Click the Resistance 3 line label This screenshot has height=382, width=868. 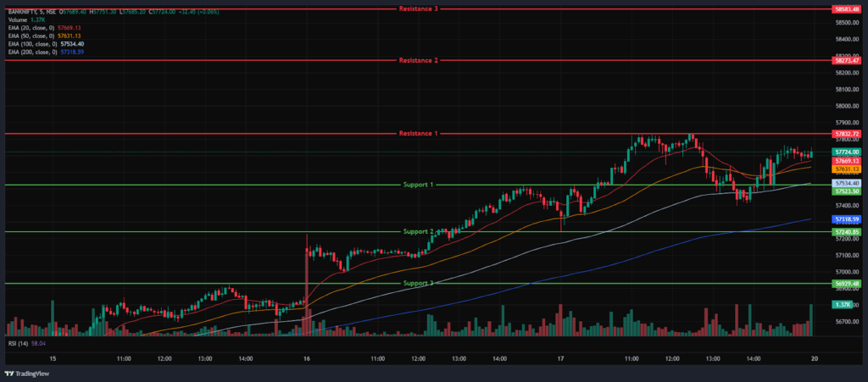tap(418, 8)
